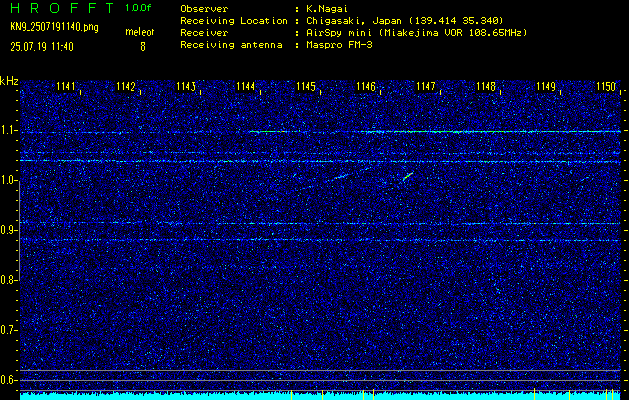
Task: Click the 1148 time label
Action: pyautogui.click(x=486, y=86)
